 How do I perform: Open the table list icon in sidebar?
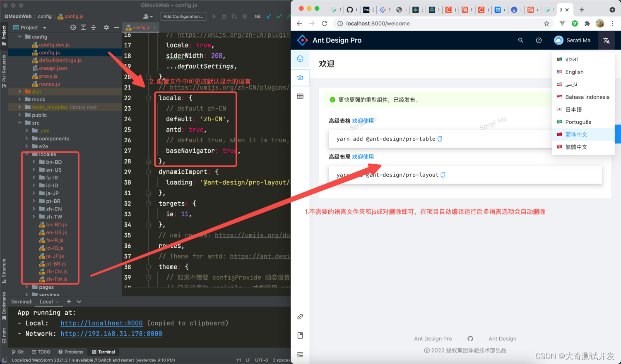(300, 96)
